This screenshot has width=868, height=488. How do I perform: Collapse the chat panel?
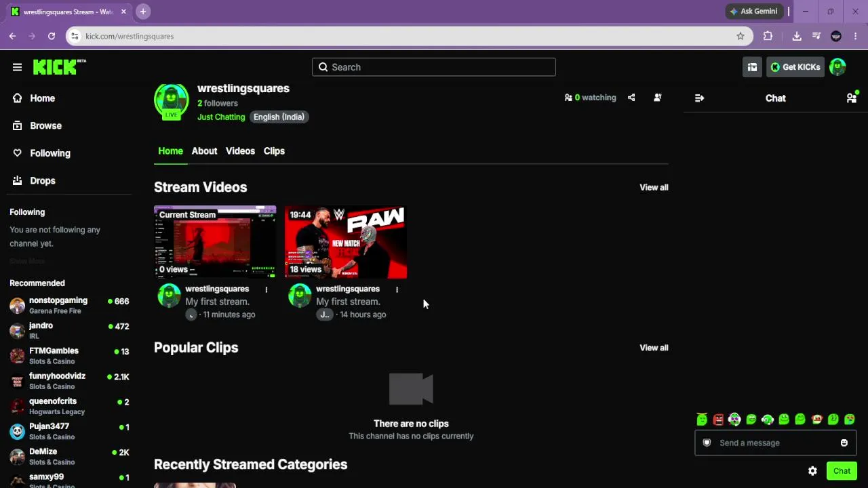tap(699, 98)
